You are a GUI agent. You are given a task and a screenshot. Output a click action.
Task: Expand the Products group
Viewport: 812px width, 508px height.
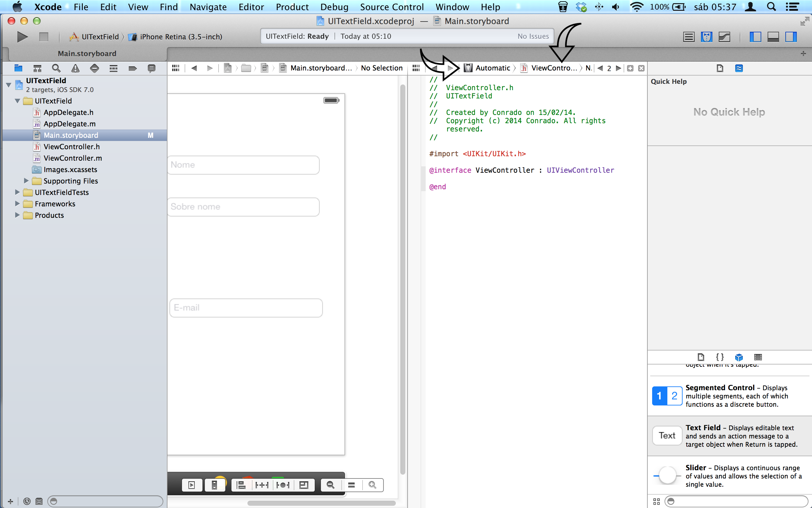click(x=17, y=215)
